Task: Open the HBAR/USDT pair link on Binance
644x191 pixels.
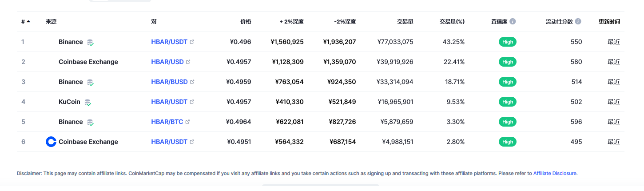Action: click(x=169, y=42)
